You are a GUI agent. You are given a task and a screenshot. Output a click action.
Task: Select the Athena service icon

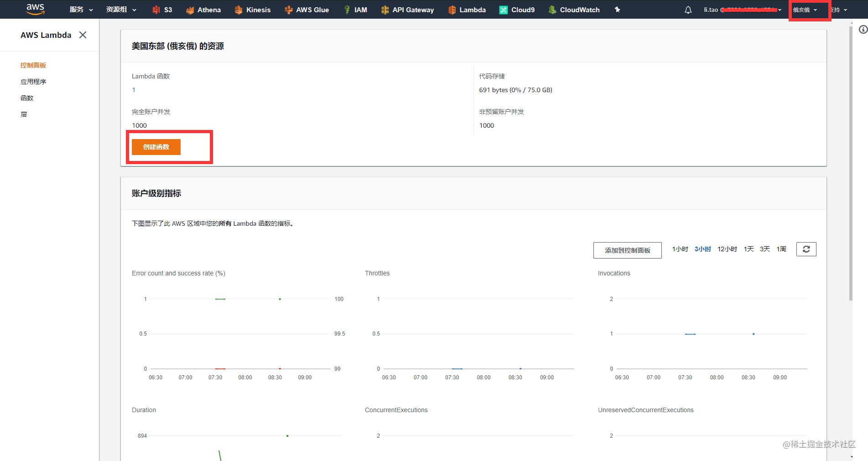(x=203, y=10)
